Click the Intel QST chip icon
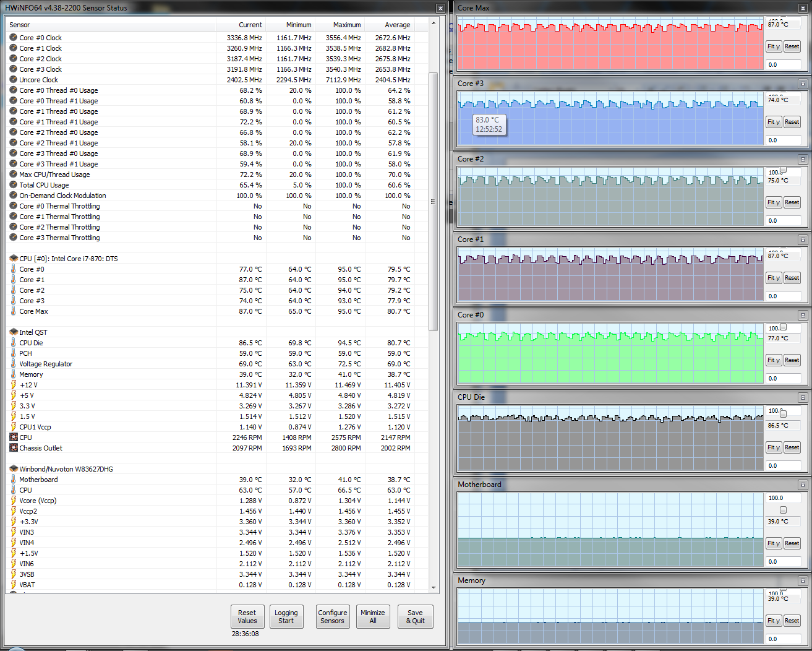Viewport: 812px width, 651px height. [13, 332]
